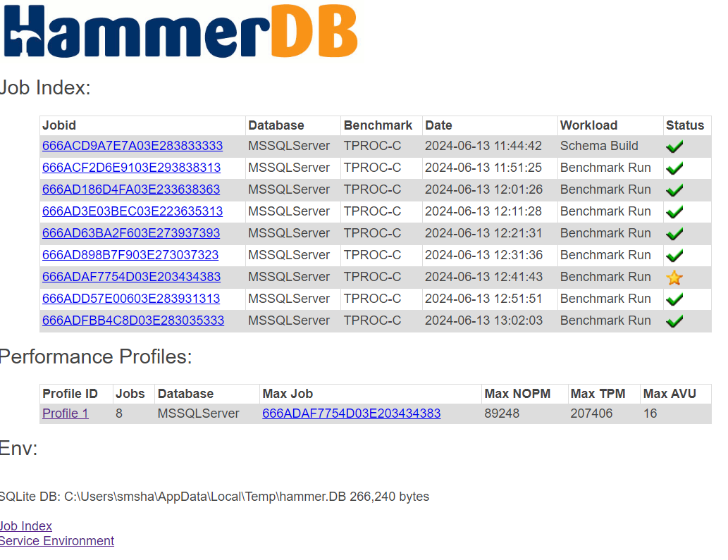Open job 666ADD57E00603E283931313
Viewport: 728px width, 560px height.
click(131, 299)
